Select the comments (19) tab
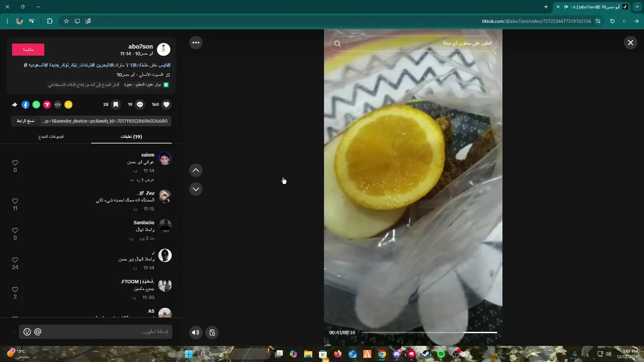The height and width of the screenshot is (362, 644). [x=131, y=137]
